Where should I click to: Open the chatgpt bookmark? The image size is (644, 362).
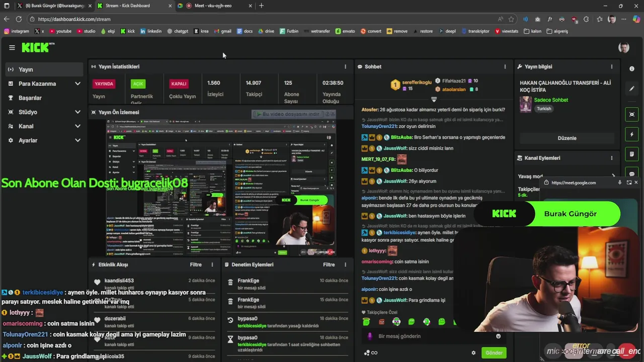coord(178,31)
